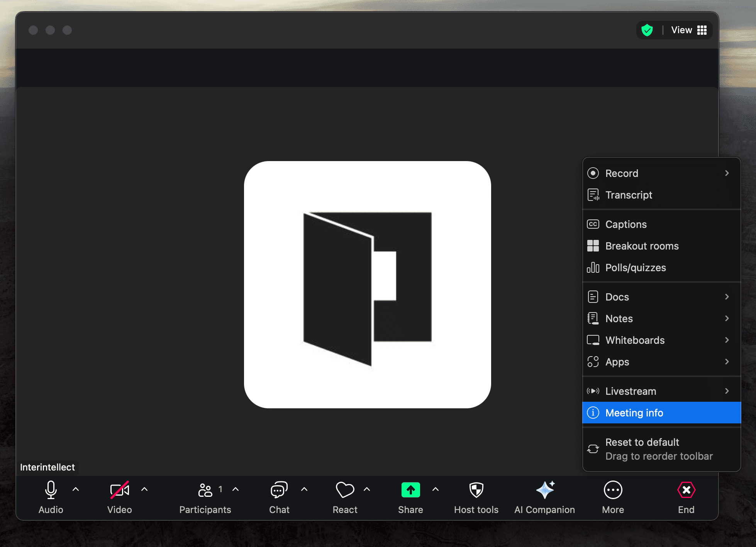Viewport: 756px width, 547px height.
Task: Turn on the crossed-out Video camera
Action: tap(120, 490)
